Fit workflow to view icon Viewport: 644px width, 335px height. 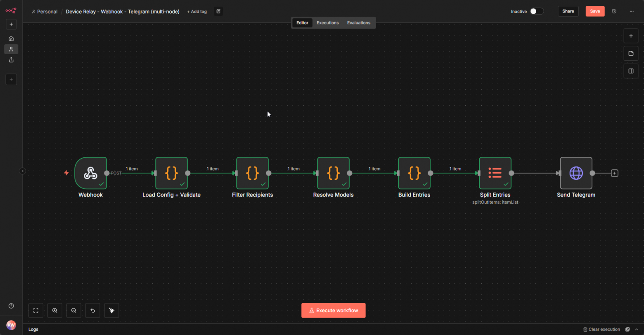(36, 311)
